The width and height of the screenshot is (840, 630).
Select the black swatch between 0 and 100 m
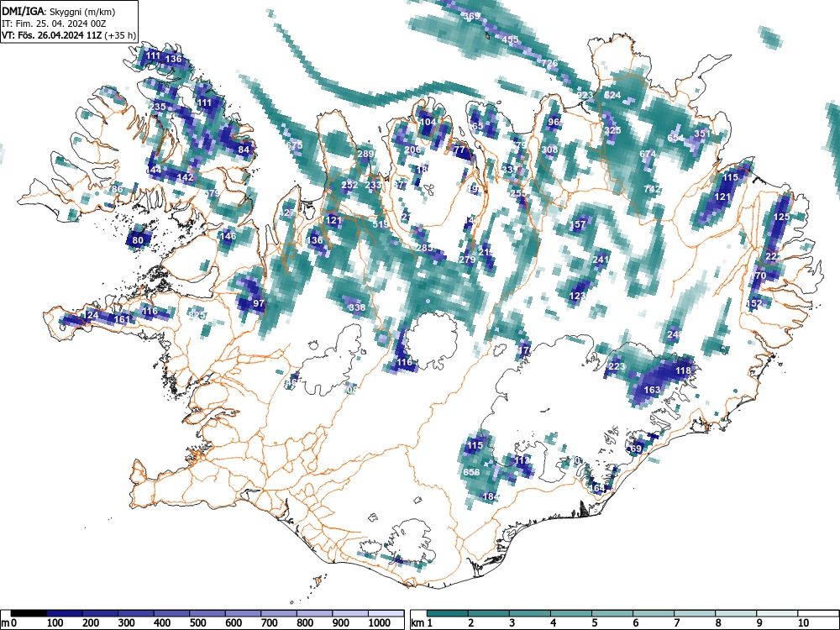(x=29, y=613)
